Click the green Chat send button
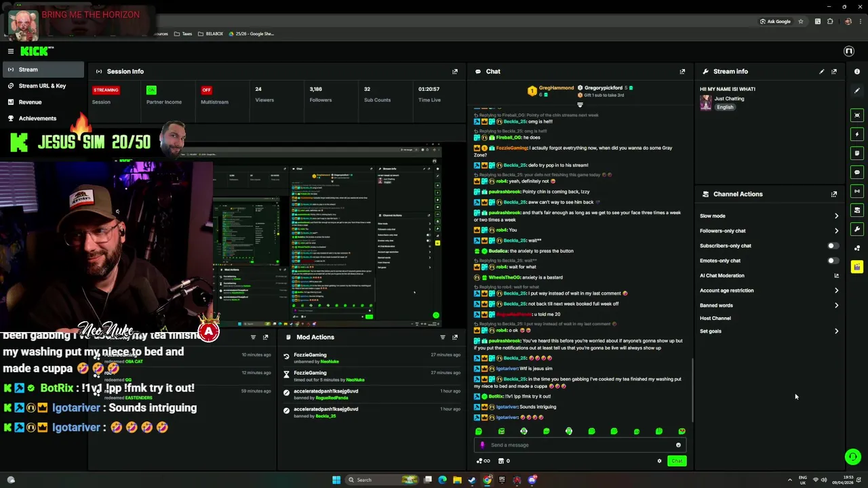The image size is (868, 488). [x=677, y=461]
